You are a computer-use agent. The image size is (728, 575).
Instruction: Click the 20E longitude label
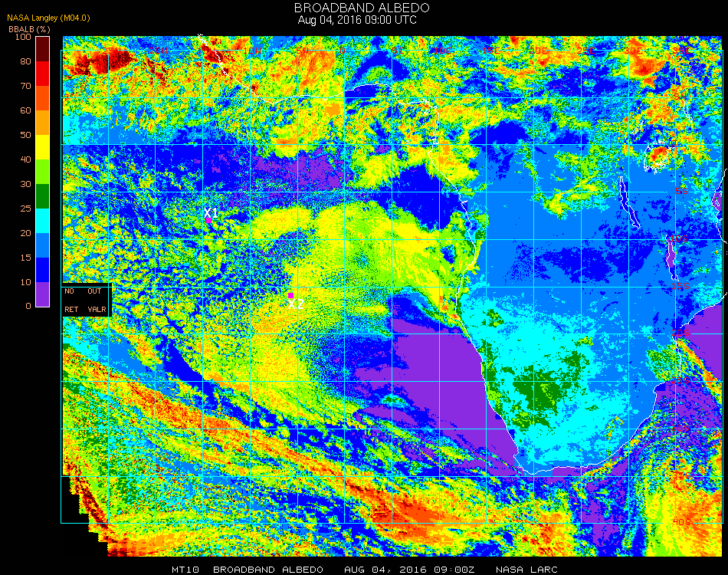click(539, 50)
